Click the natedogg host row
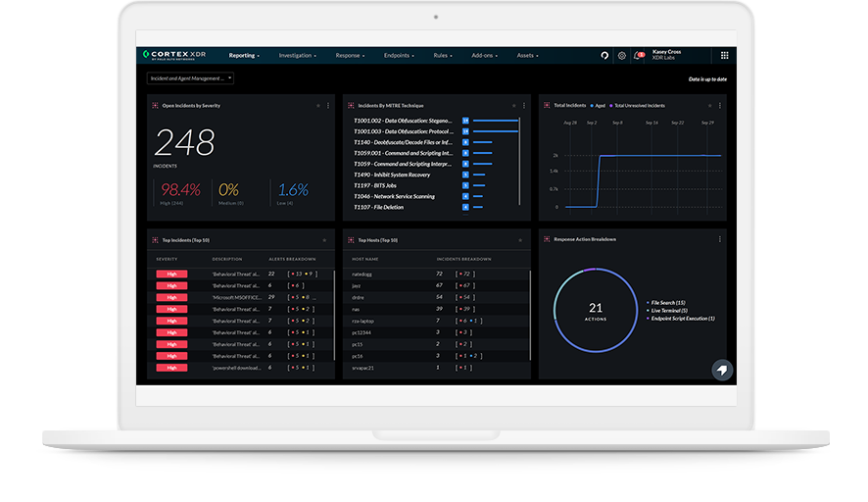 [x=362, y=274]
